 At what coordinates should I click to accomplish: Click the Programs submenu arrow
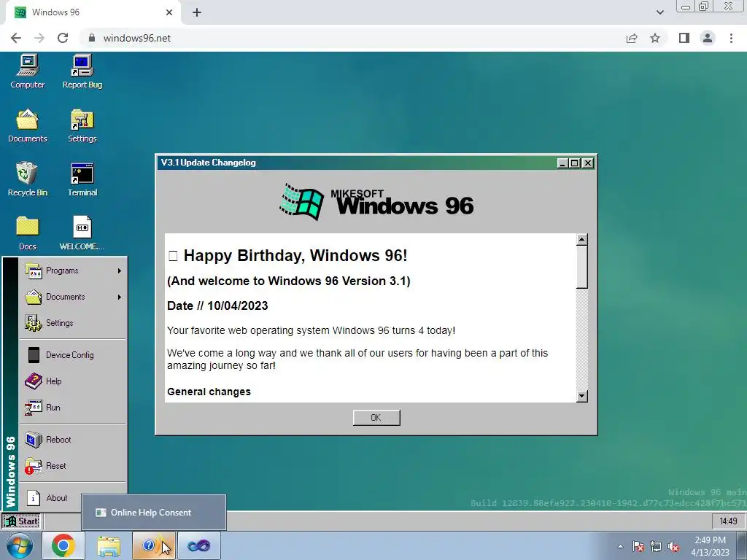pyautogui.click(x=119, y=271)
